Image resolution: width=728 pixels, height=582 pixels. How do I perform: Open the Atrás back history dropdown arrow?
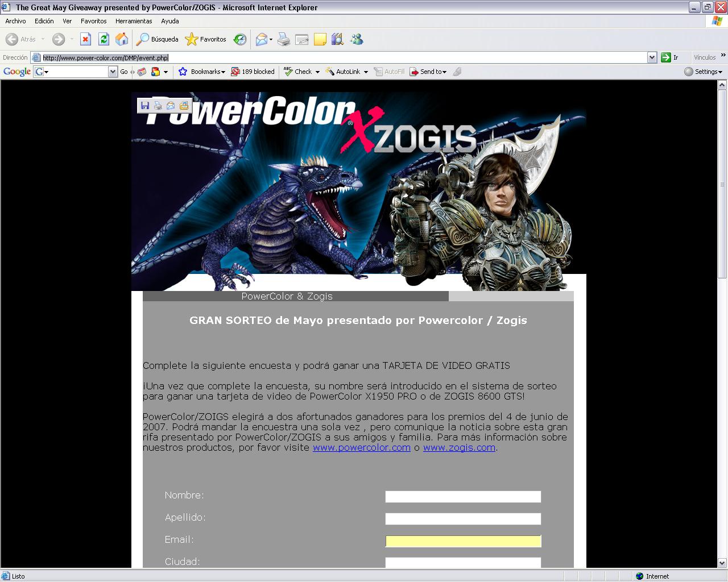coord(43,39)
